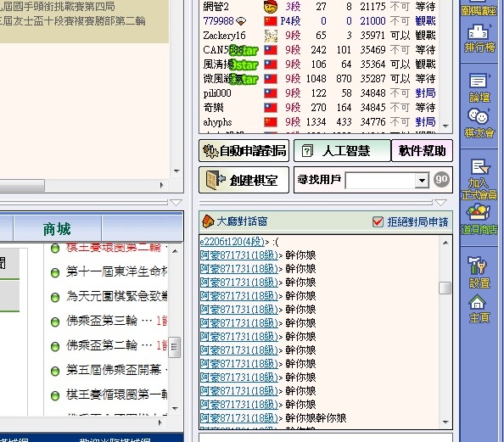This screenshot has height=442, width=504.
Task: Click the 自動申請對局 button
Action: pyautogui.click(x=244, y=150)
